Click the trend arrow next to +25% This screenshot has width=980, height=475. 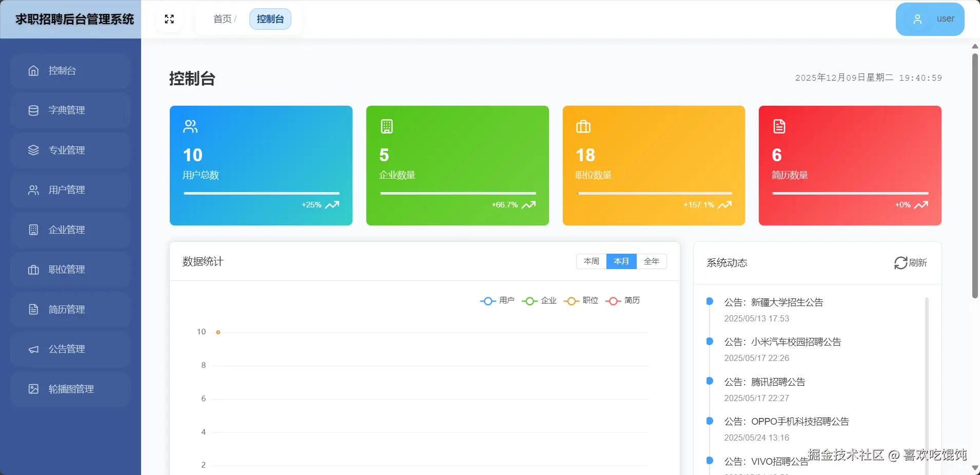(x=332, y=205)
